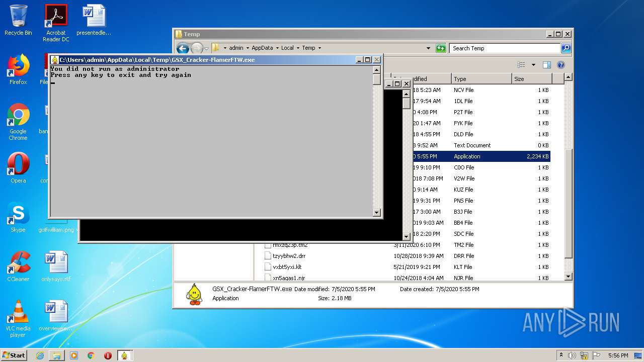Open the view options dropdown arrow
The width and height of the screenshot is (644, 362).
[533, 65]
